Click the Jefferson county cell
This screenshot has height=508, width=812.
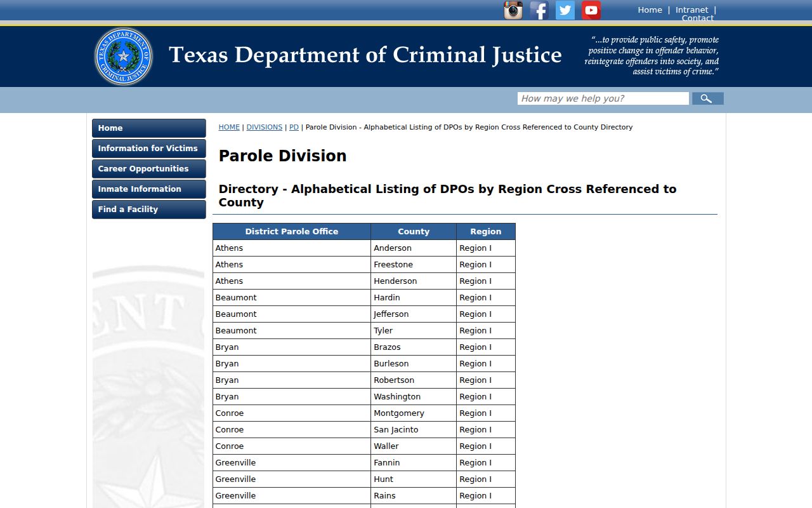pos(414,314)
